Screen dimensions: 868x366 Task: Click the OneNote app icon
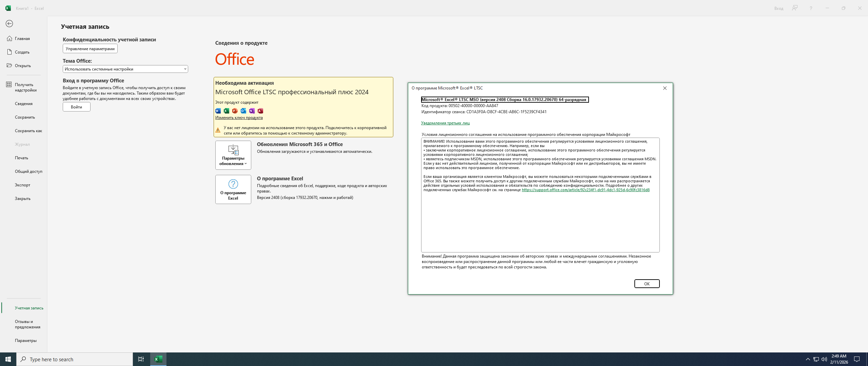(252, 111)
